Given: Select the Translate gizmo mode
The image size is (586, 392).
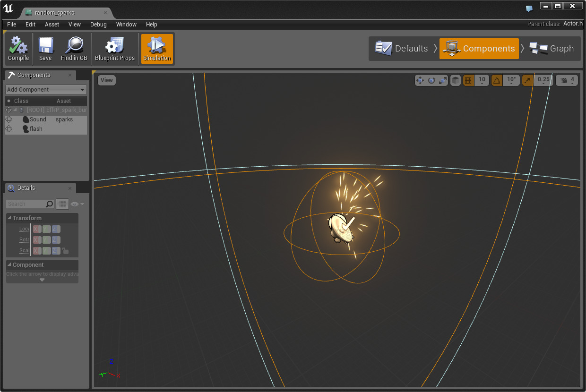Looking at the screenshot, I should pos(420,80).
